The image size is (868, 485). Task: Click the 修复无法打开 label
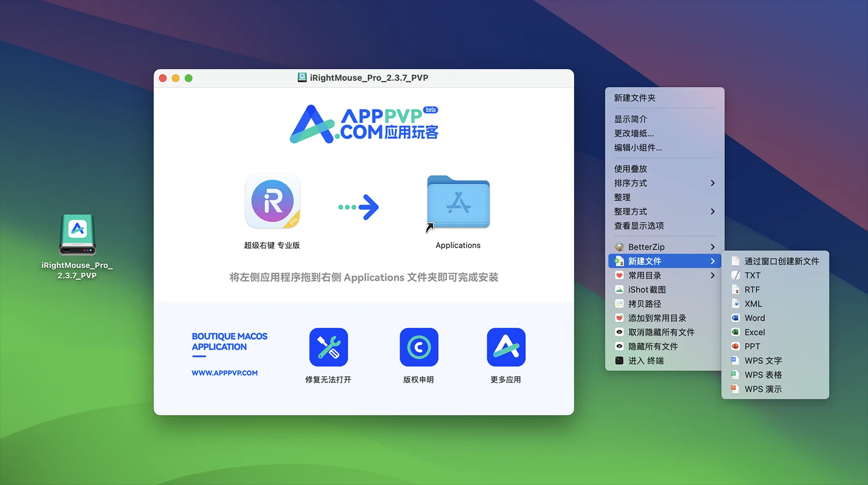click(x=328, y=380)
